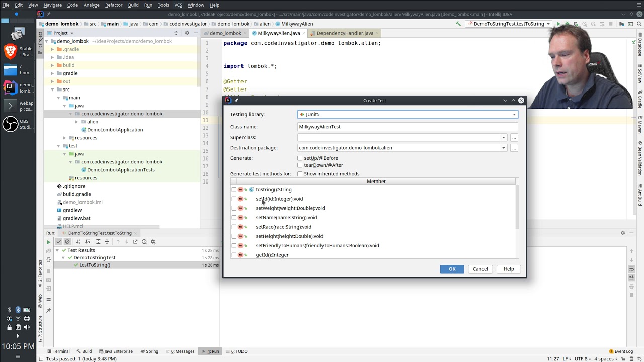Screen dimensions: 644x362
Task: Collapse Test Results node
Action: pos(57,250)
